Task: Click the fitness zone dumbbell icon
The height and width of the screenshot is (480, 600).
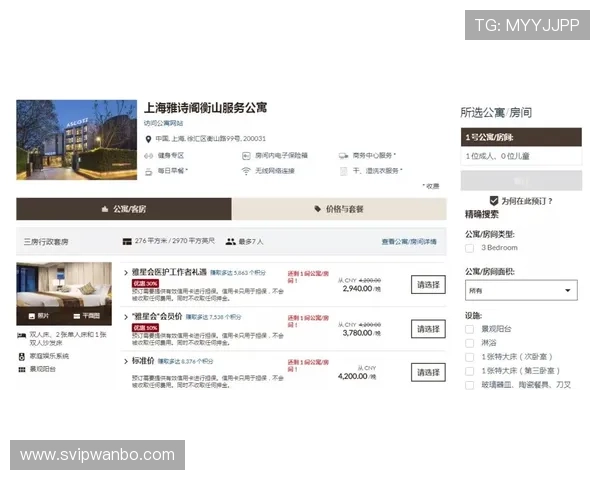Action: (148, 156)
